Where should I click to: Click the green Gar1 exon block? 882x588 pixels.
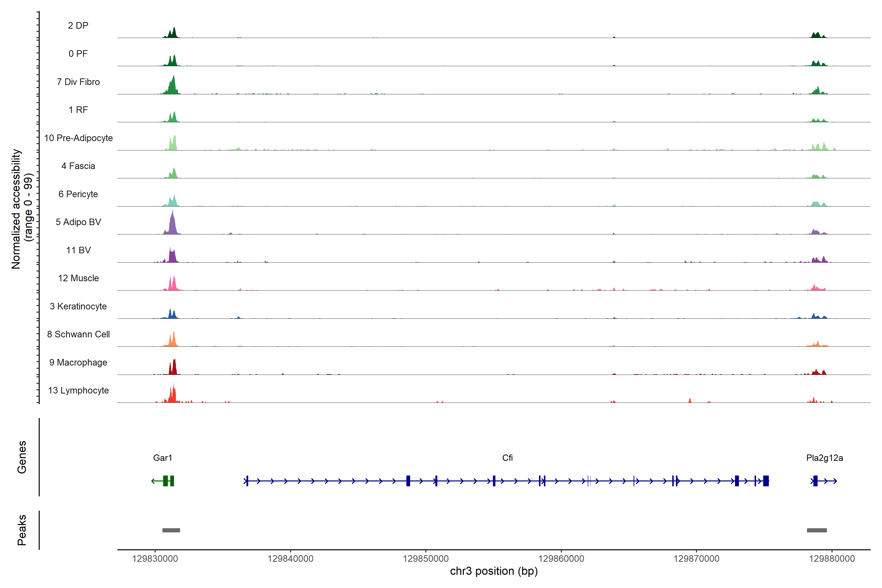tap(166, 481)
